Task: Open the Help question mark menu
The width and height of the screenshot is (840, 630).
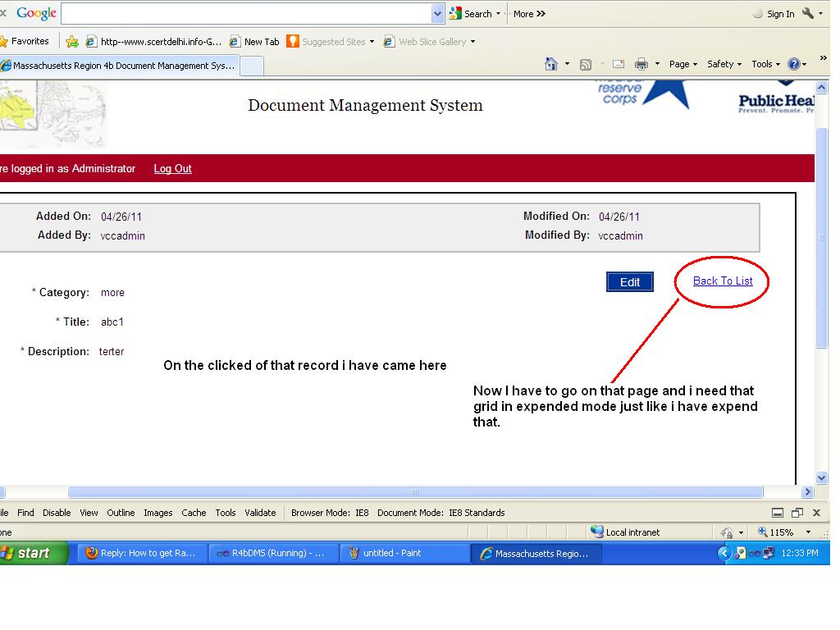Action: pyautogui.click(x=797, y=64)
